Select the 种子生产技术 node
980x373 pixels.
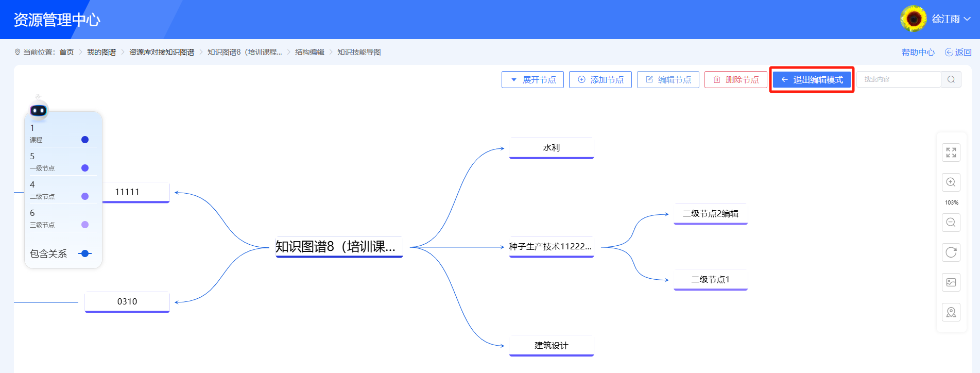(x=551, y=247)
